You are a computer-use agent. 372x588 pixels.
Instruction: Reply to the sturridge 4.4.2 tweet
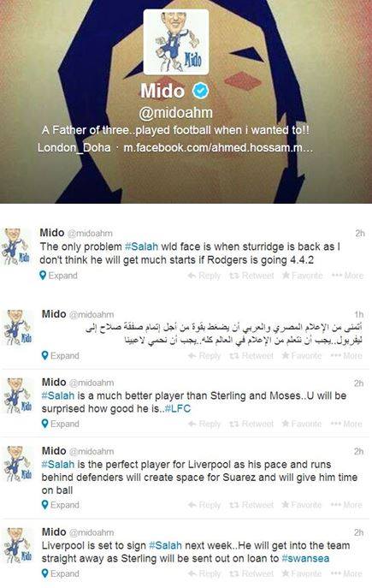204,276
